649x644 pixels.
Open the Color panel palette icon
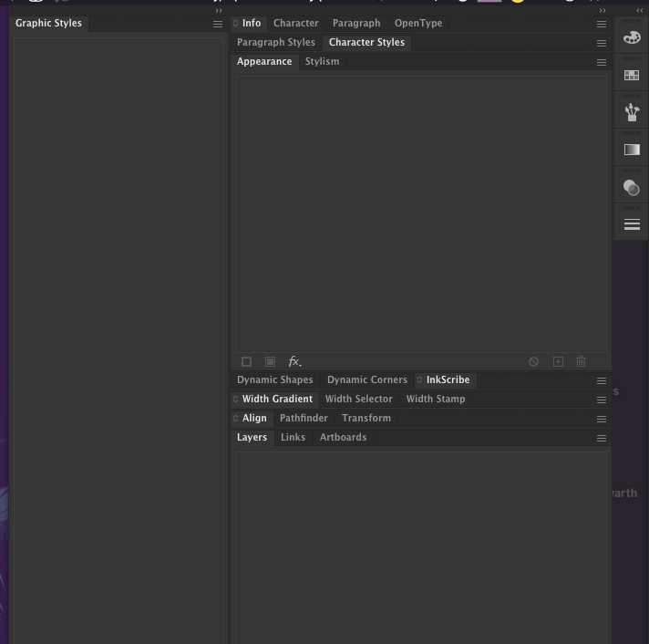pos(632,38)
